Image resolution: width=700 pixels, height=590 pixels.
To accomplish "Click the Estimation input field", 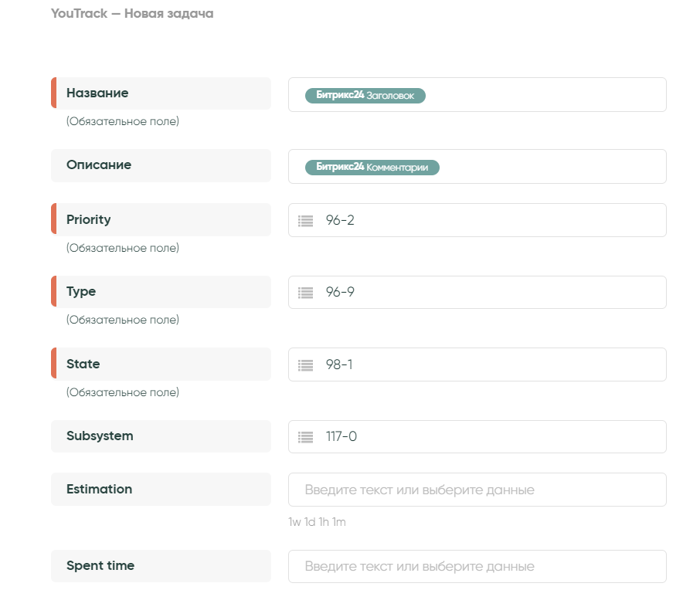I will (x=477, y=490).
